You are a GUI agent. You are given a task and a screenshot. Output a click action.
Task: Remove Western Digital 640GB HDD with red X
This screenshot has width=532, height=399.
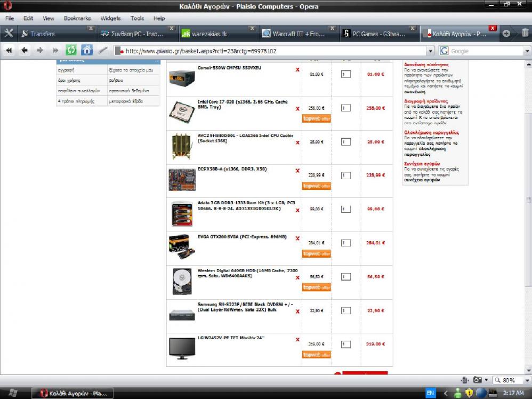coord(297,278)
